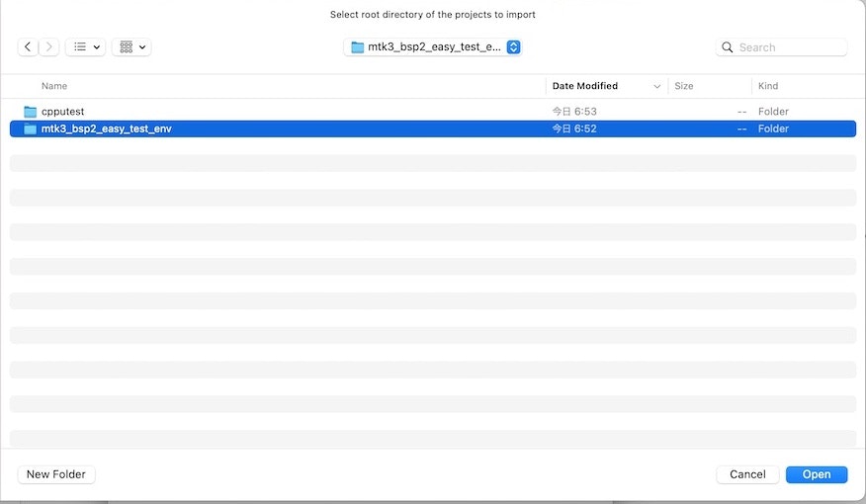Click the magnifying glass search icon
The width and height of the screenshot is (866, 504).
click(728, 47)
